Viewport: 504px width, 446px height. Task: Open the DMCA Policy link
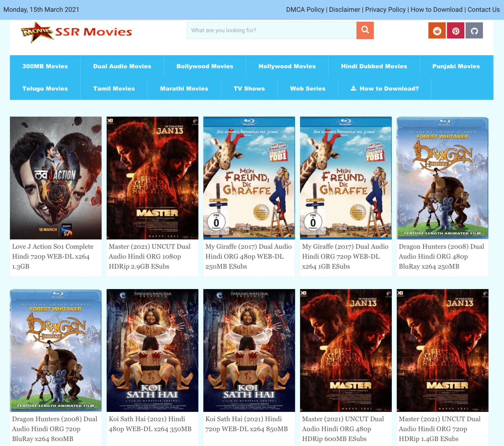click(305, 10)
